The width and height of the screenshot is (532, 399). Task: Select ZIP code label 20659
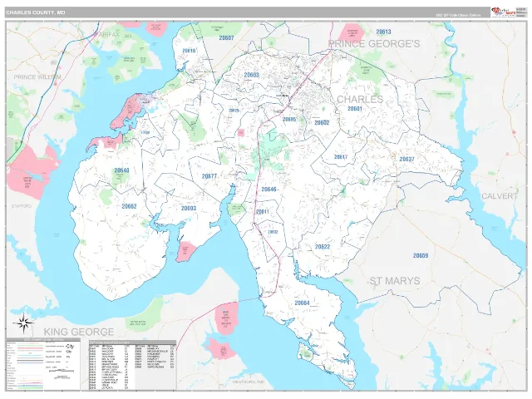click(421, 255)
